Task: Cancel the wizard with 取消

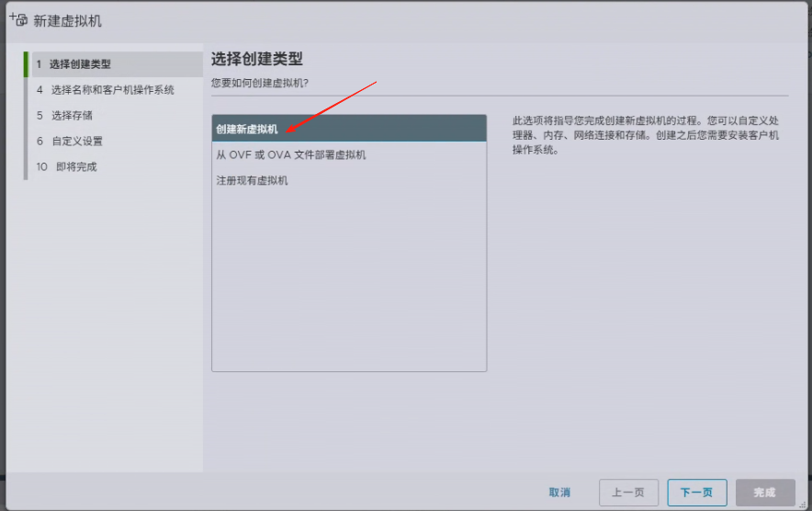Action: coord(559,493)
